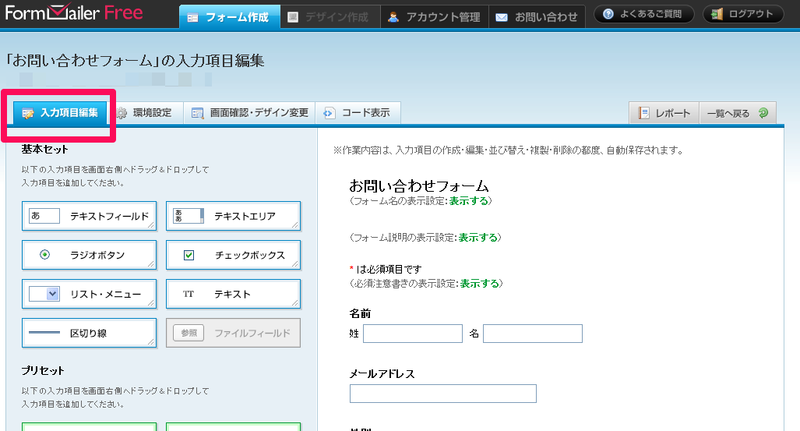The width and height of the screenshot is (800, 431).
Task: Click the text area sample icon
Action: tap(188, 216)
